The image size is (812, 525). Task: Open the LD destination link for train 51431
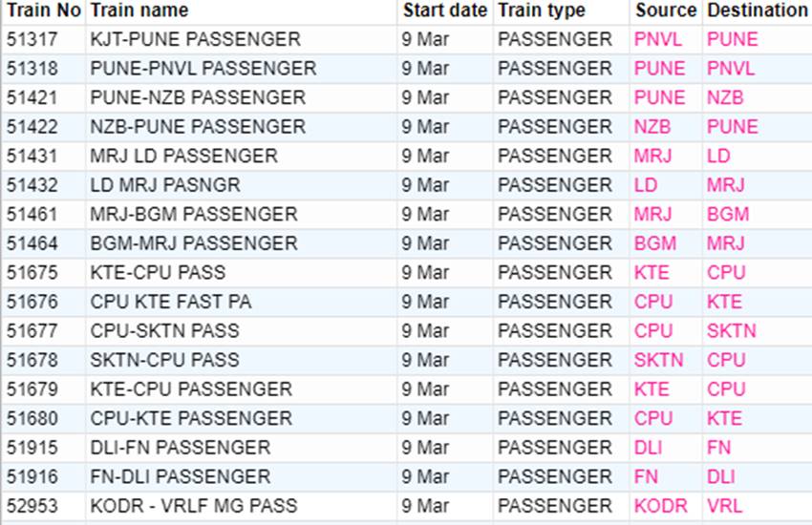tap(718, 156)
